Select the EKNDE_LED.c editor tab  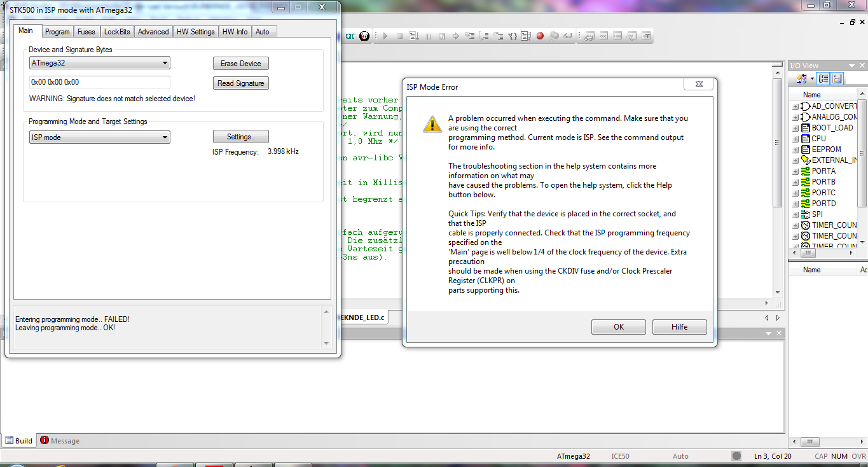pyautogui.click(x=363, y=317)
